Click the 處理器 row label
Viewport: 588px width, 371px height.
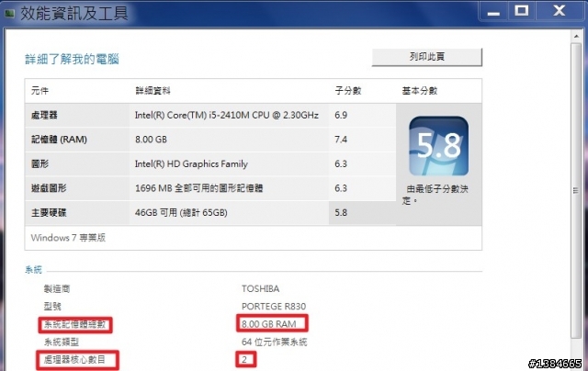click(44, 115)
